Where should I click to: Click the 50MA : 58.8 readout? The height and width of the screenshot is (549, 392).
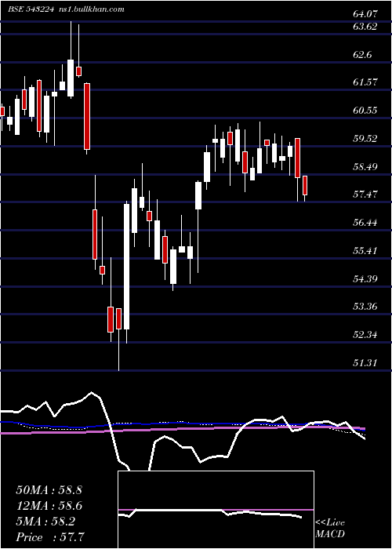[x=49, y=490]
